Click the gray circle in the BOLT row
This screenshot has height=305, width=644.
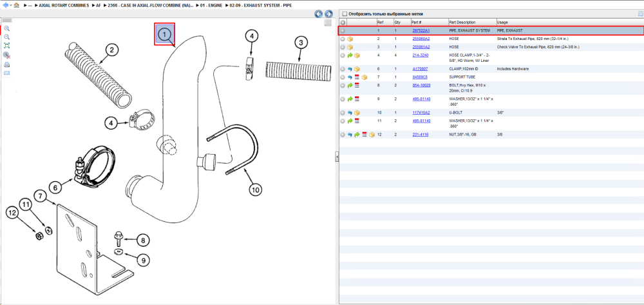coord(343,85)
